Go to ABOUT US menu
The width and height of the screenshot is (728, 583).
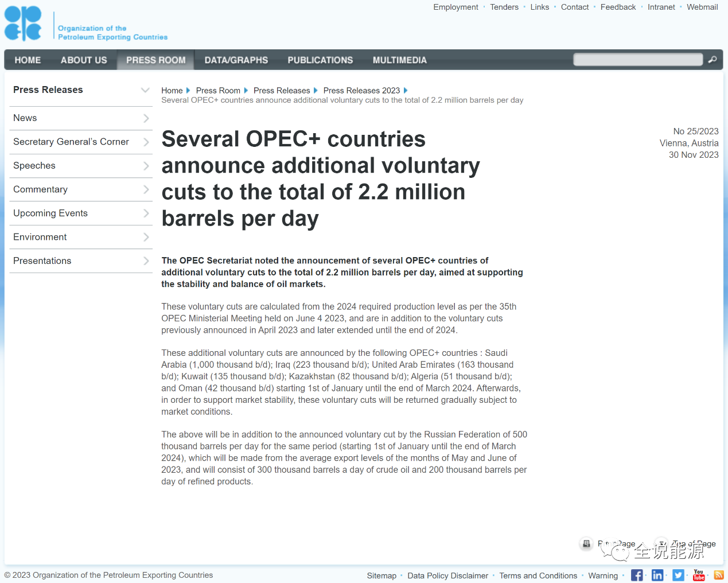point(84,60)
